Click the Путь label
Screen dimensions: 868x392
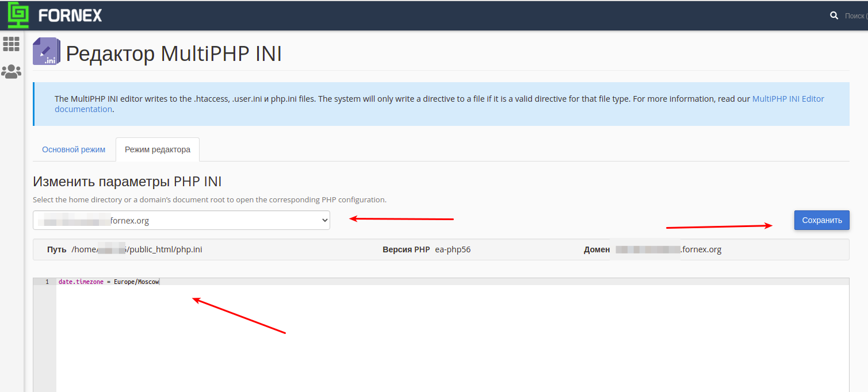point(57,249)
